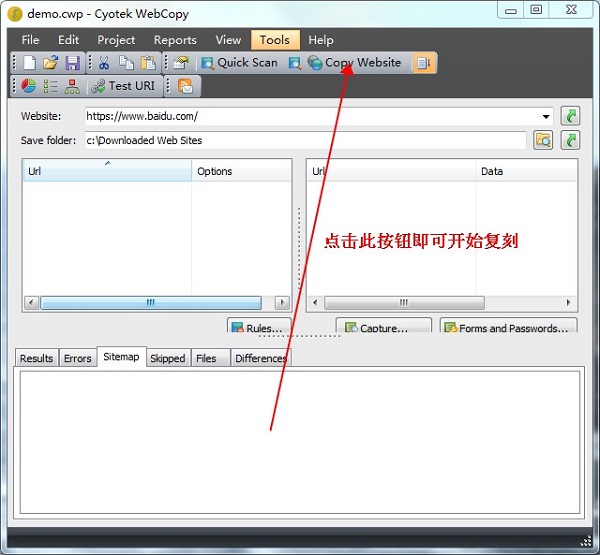Open the Tools menu
This screenshot has height=555, width=600.
(x=274, y=40)
